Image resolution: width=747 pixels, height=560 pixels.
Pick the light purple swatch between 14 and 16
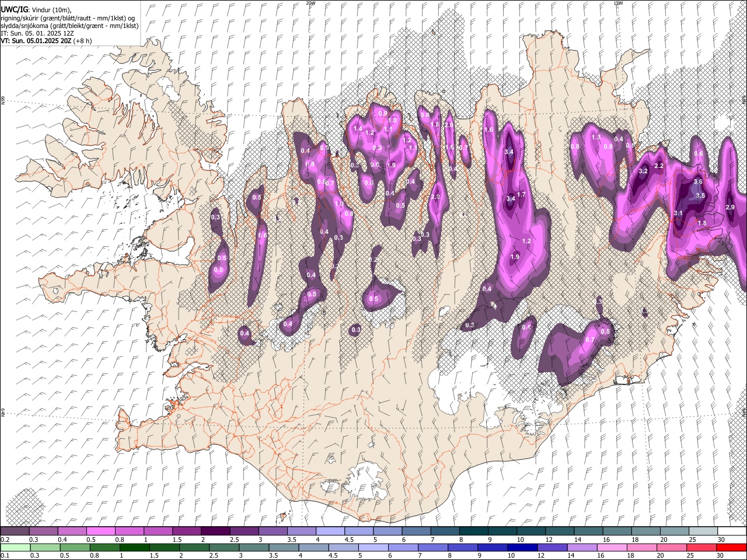click(583, 548)
